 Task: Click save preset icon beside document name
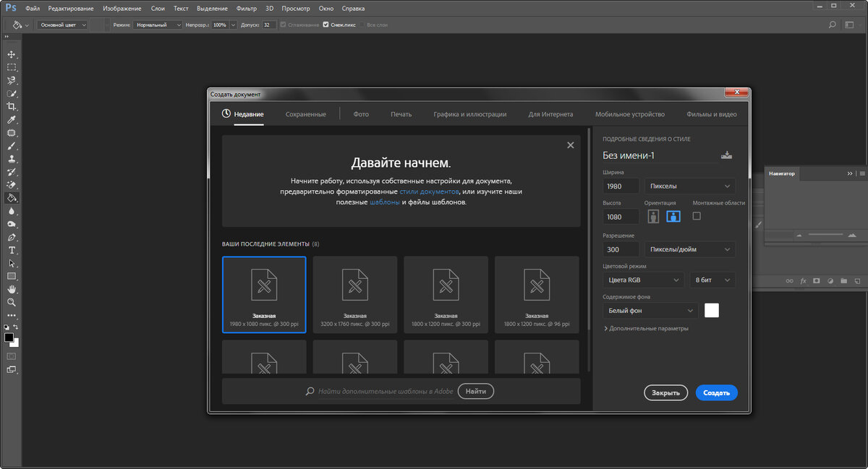(727, 155)
